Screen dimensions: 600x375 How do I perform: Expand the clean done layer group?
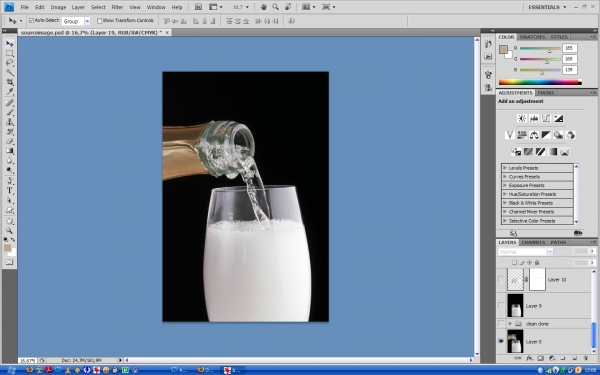point(510,324)
